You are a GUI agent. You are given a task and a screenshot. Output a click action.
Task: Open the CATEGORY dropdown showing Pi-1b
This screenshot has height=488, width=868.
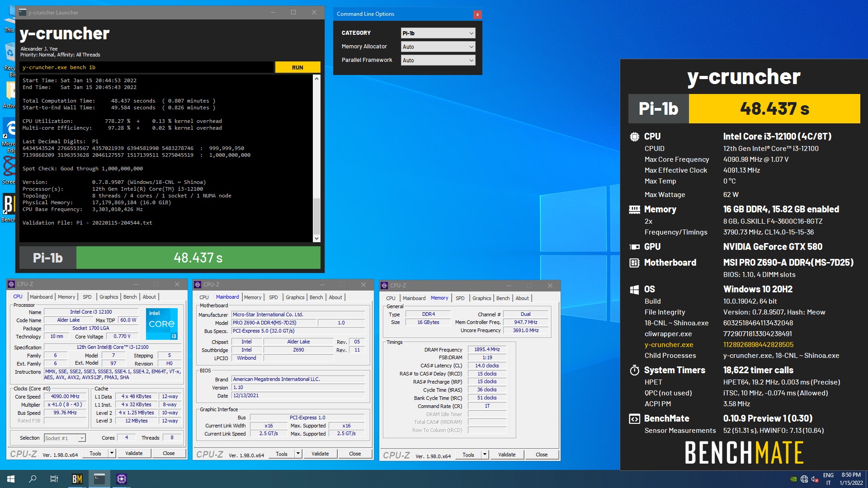[x=438, y=33]
